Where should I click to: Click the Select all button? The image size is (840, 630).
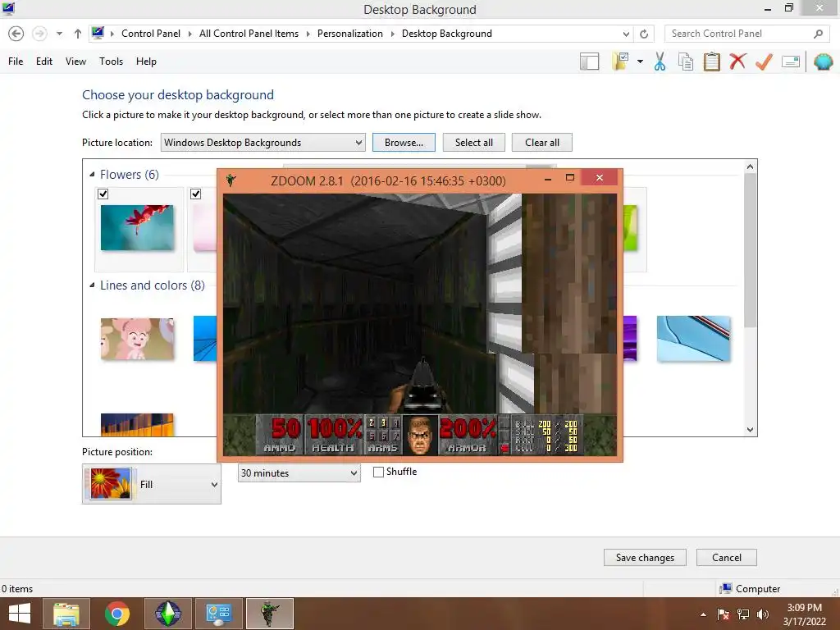473,143
